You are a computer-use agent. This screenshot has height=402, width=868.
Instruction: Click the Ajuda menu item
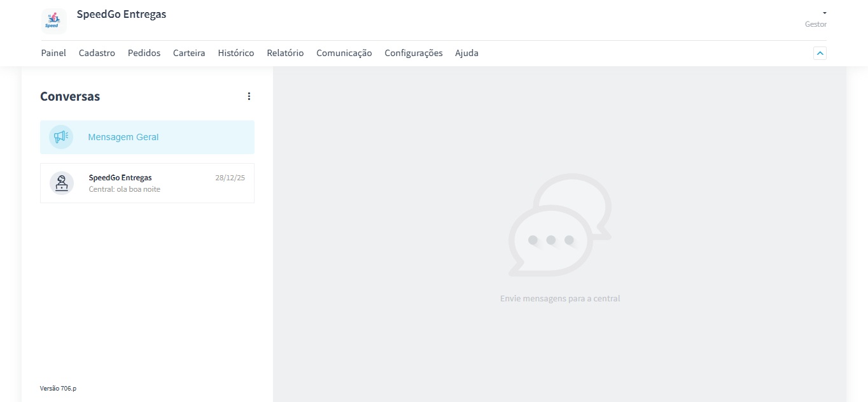coord(466,53)
